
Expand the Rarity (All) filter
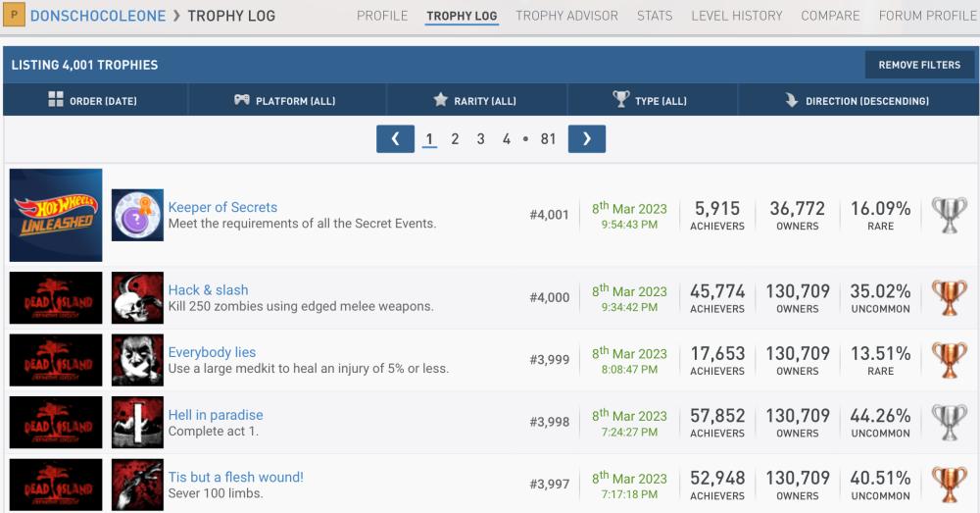[x=475, y=101]
